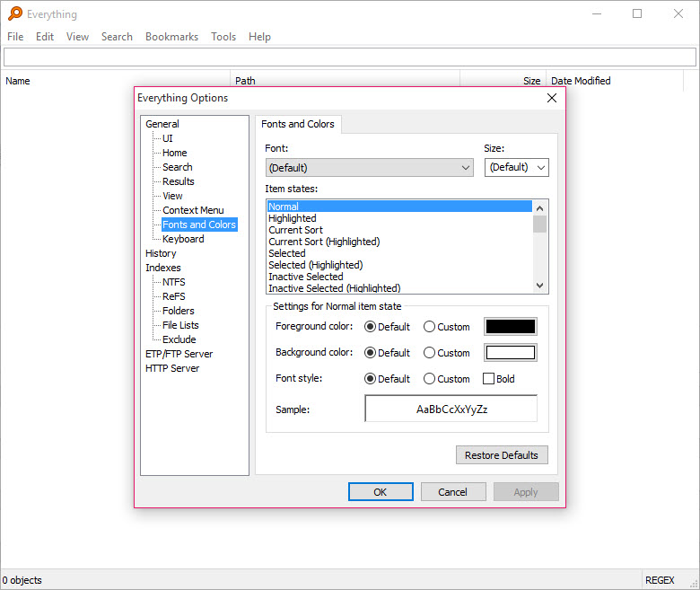Open the Edit menu

(x=45, y=37)
